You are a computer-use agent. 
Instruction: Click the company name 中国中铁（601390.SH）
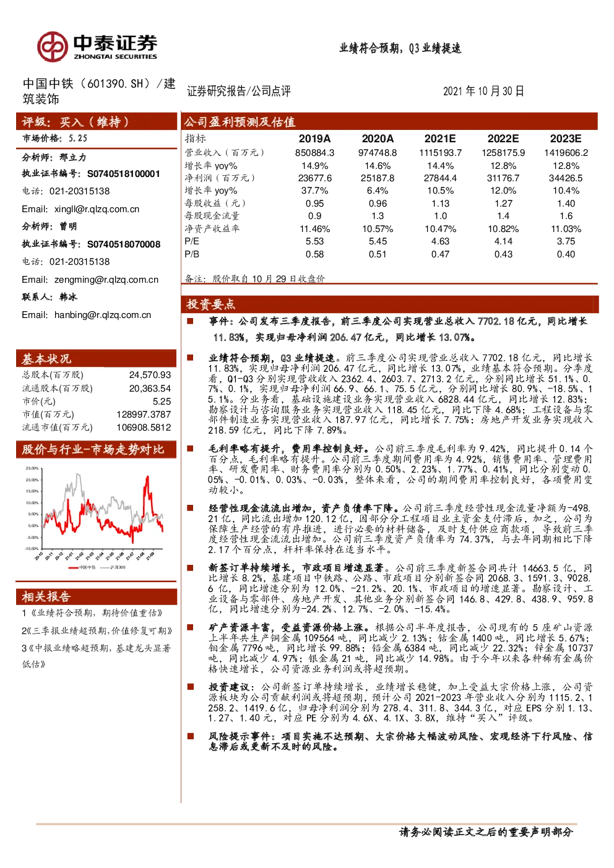coord(87,84)
